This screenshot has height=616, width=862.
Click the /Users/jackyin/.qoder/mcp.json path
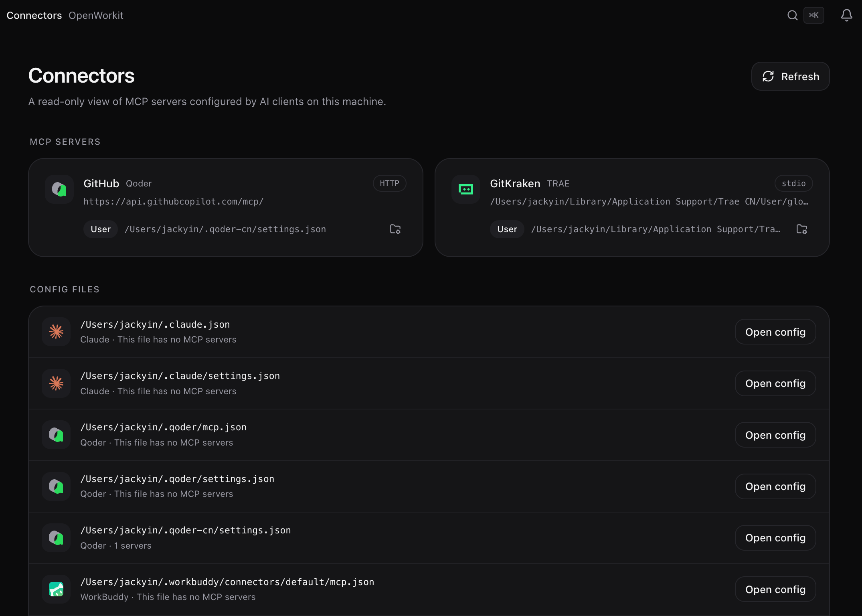(x=164, y=427)
